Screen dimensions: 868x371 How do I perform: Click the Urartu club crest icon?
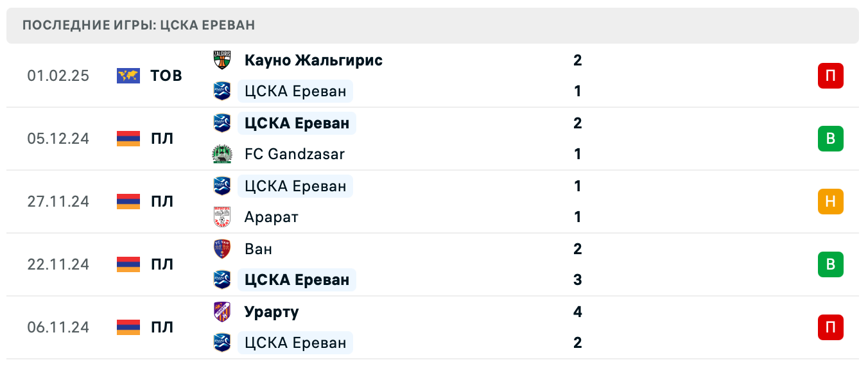coord(222,312)
